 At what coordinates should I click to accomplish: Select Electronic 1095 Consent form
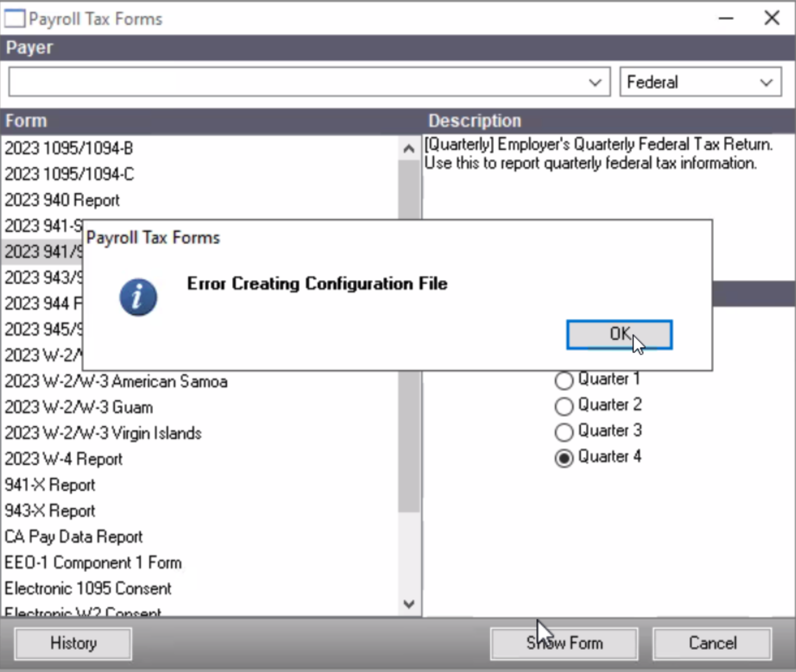88,588
